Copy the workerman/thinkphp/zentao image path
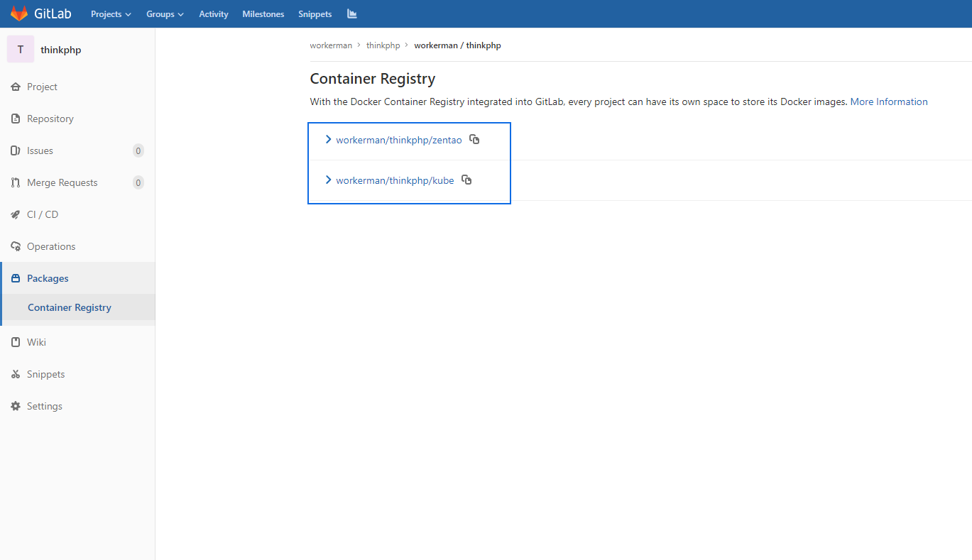This screenshot has width=972, height=560. pos(474,139)
